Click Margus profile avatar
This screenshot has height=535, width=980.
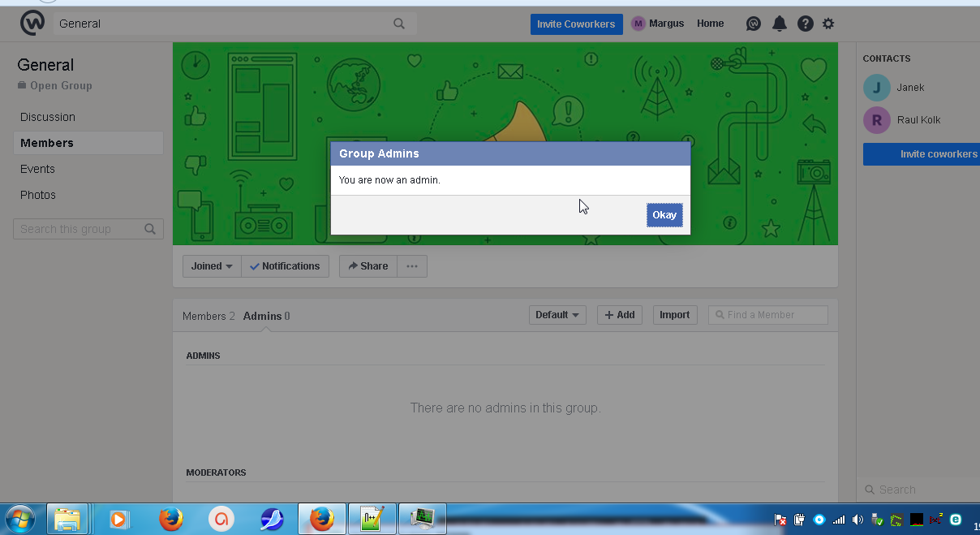click(638, 24)
